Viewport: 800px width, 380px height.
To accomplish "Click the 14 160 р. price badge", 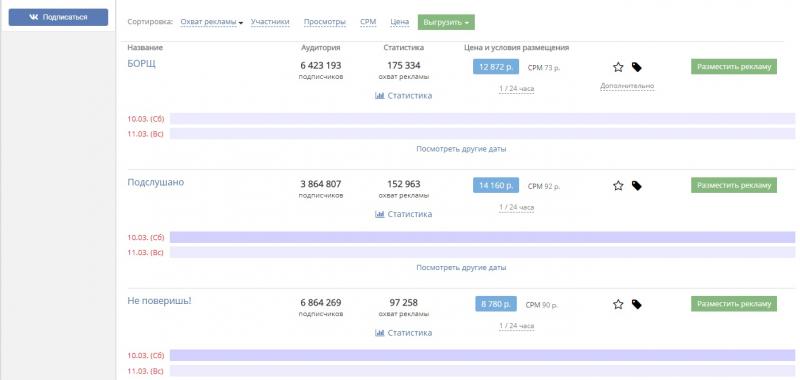I will click(x=495, y=185).
